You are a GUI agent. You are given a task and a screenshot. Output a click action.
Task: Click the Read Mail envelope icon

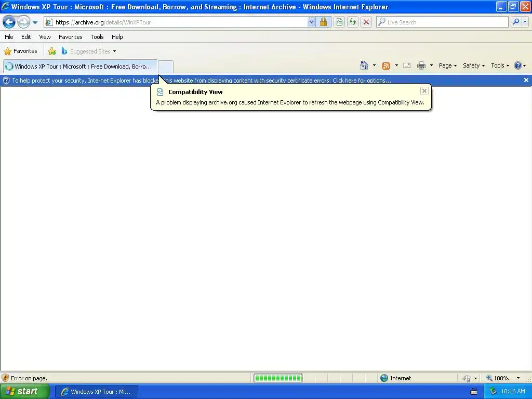point(407,65)
